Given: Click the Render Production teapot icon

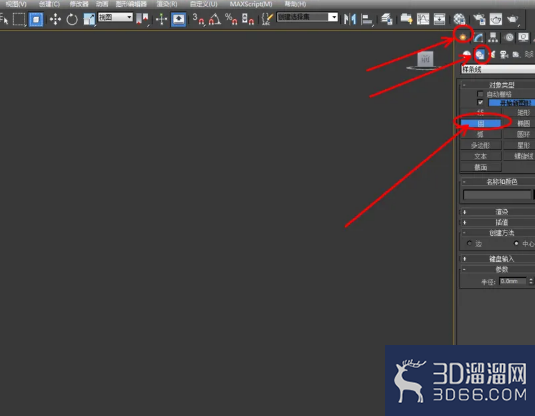Looking at the screenshot, I should 512,19.
